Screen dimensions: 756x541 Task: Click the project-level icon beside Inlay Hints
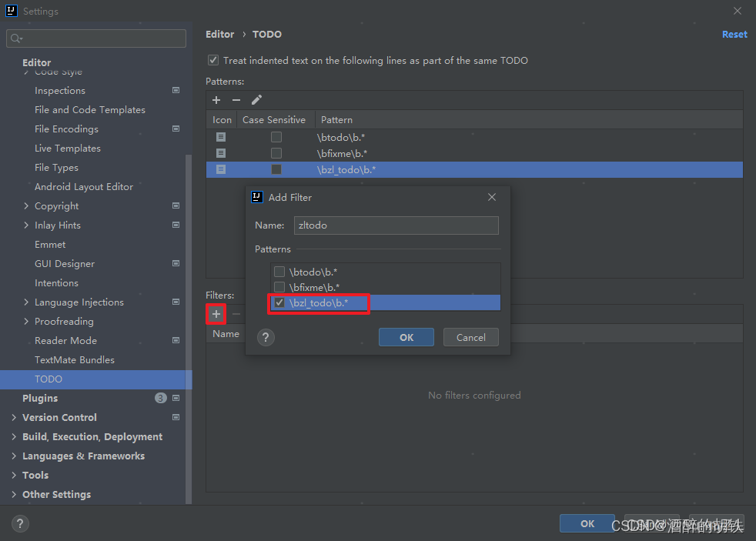coord(176,225)
